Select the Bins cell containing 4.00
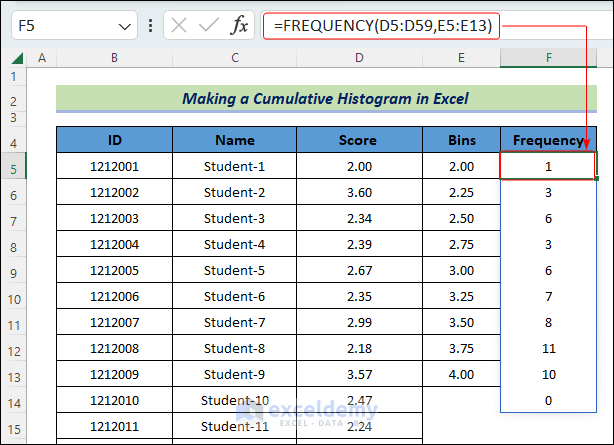Viewport: 614px width, 445px height. tap(461, 375)
